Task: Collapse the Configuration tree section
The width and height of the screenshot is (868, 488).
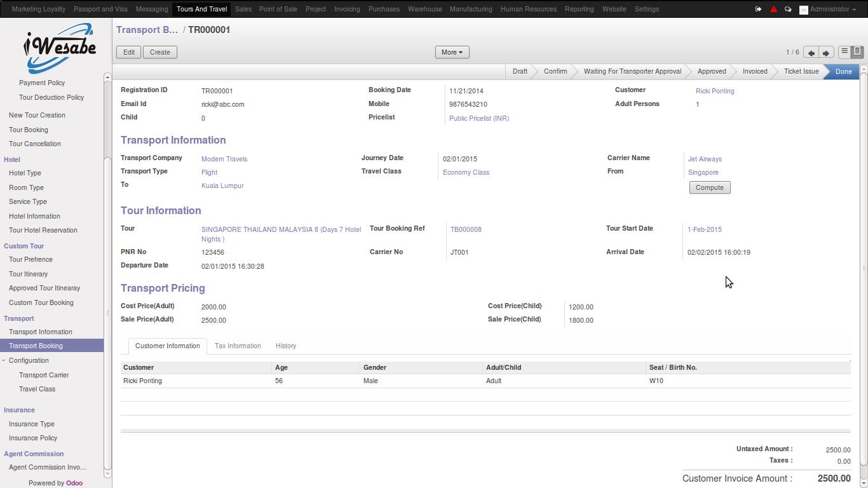Action: [4, 360]
